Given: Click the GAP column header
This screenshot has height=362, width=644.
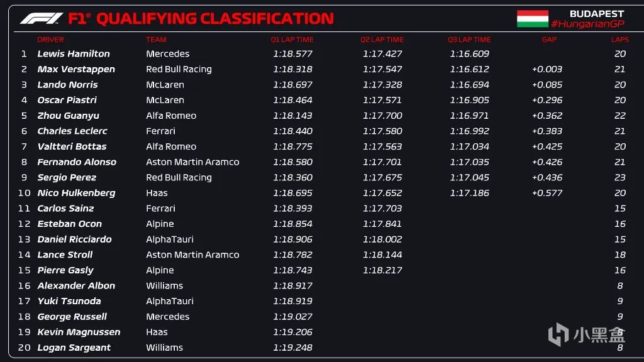Looking at the screenshot, I should point(549,40).
